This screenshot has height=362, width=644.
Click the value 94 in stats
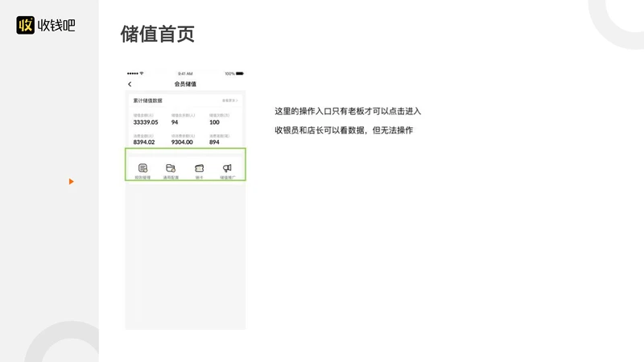(175, 122)
